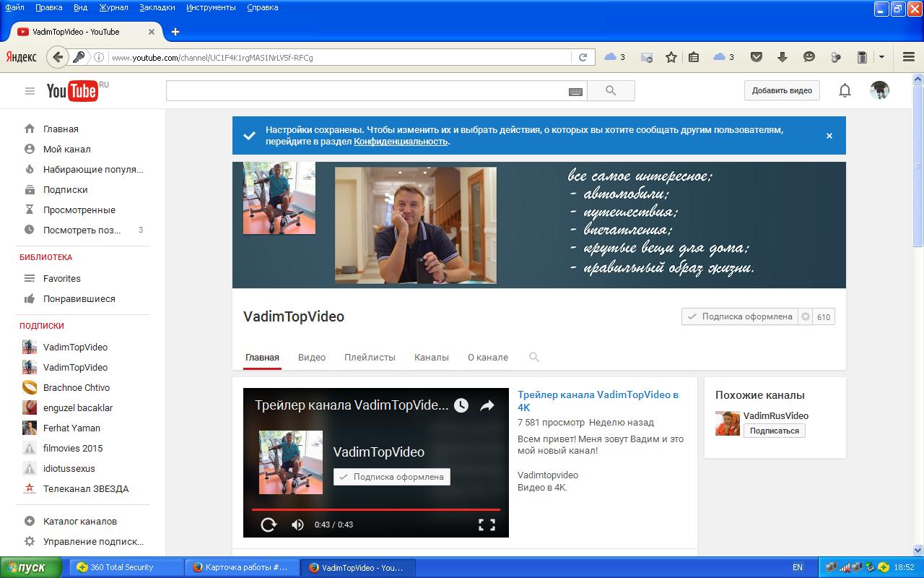Open a new browser tab
Viewport: 924px width, 578px height.
coord(175,32)
